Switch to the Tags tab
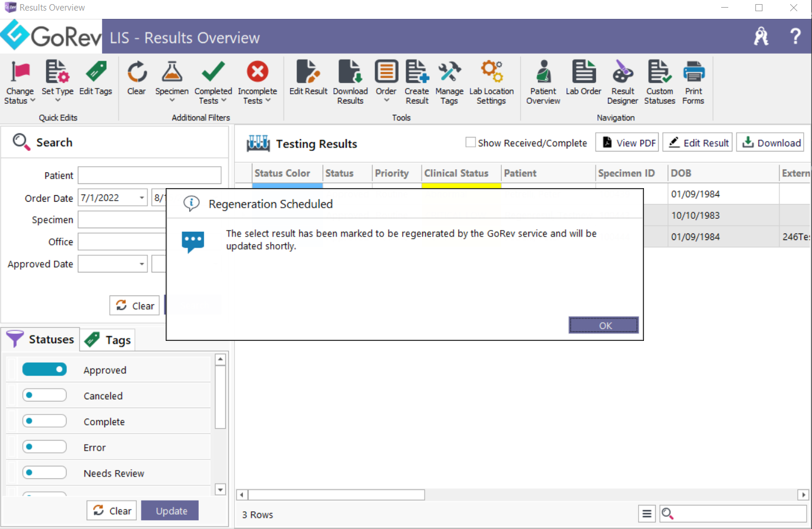 [x=107, y=339]
